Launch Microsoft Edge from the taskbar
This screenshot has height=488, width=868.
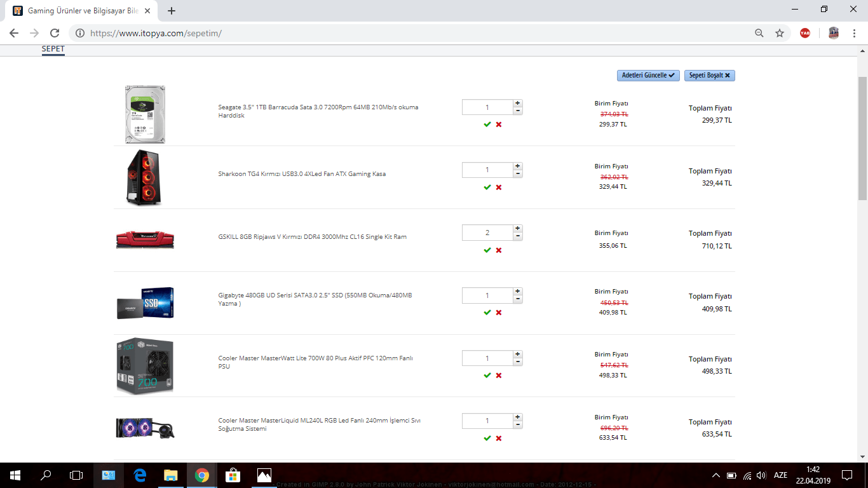pyautogui.click(x=140, y=475)
